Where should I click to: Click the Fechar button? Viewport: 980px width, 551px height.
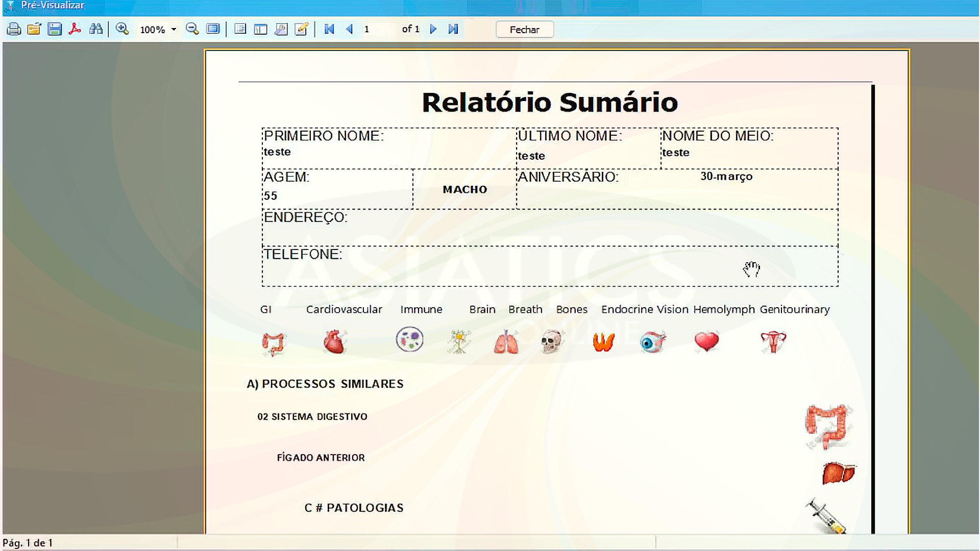[525, 30]
